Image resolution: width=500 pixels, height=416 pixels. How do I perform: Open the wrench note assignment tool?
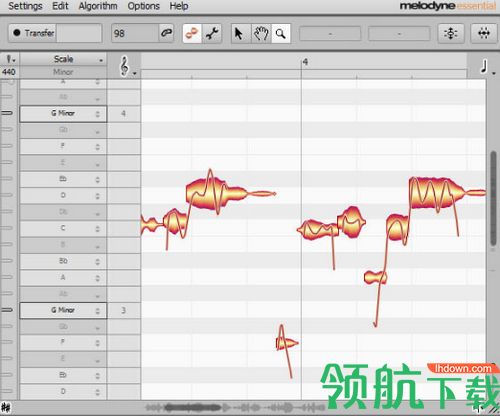point(212,33)
